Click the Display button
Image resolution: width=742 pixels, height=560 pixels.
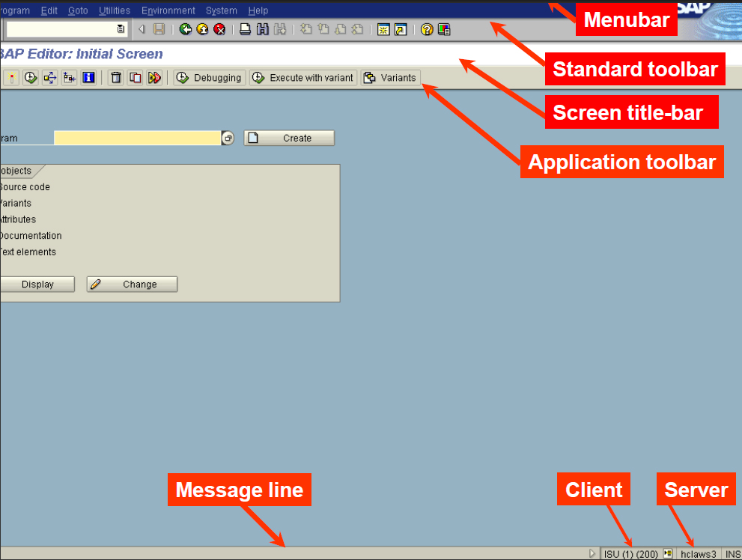(x=37, y=284)
